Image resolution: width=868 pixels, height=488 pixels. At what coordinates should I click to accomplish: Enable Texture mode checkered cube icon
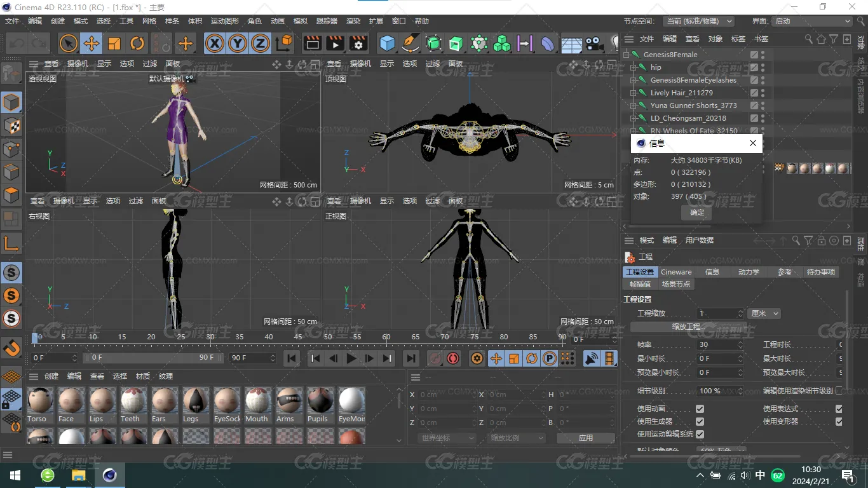tap(11, 126)
